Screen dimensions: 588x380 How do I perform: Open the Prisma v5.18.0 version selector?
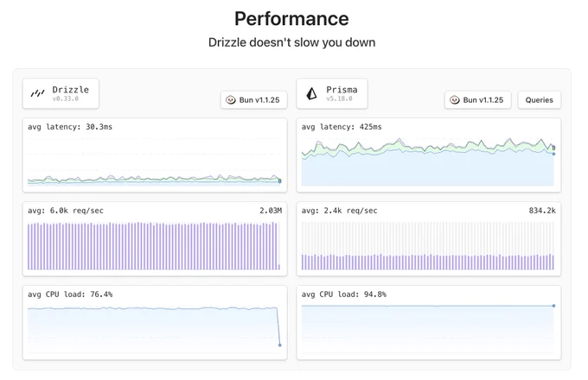[x=332, y=93]
